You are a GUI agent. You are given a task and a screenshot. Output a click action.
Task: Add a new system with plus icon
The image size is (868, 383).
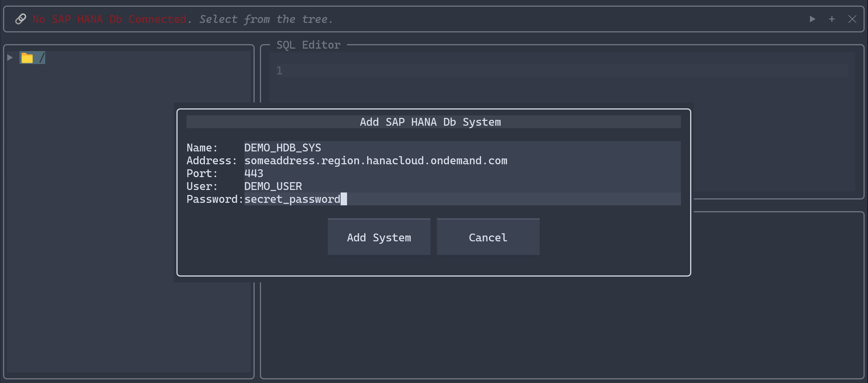[832, 19]
